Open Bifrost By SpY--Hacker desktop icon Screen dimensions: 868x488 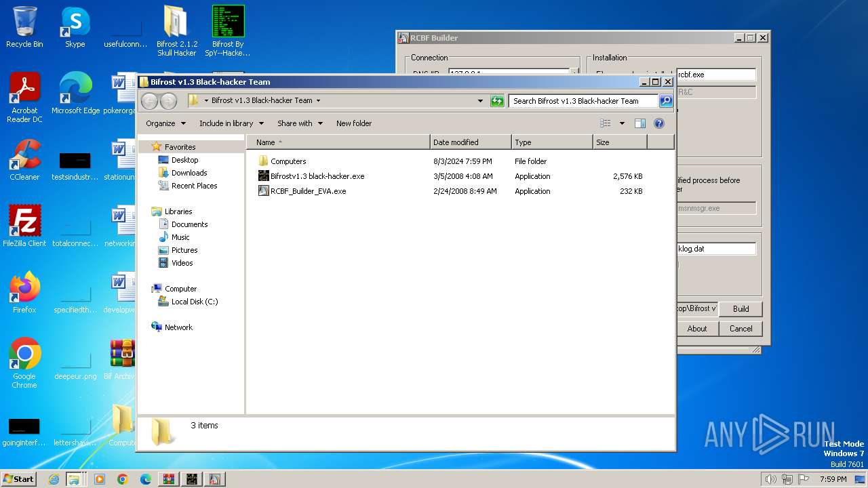point(228,31)
